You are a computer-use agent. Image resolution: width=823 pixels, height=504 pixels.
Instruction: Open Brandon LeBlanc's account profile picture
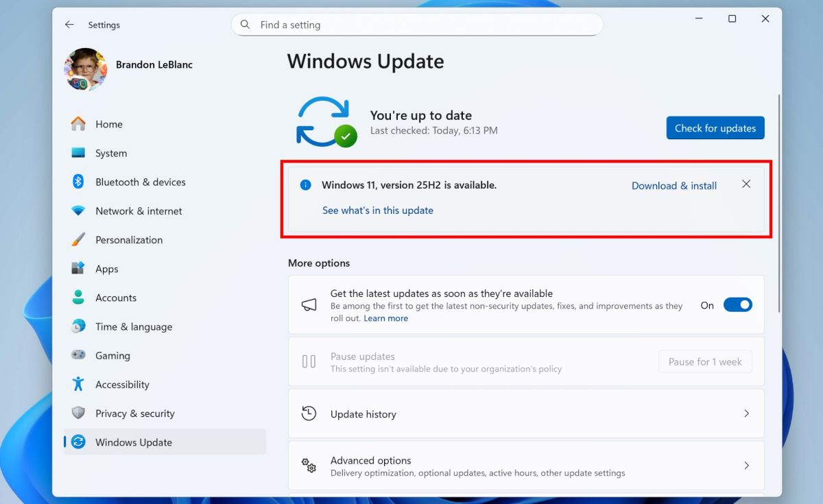[85, 69]
